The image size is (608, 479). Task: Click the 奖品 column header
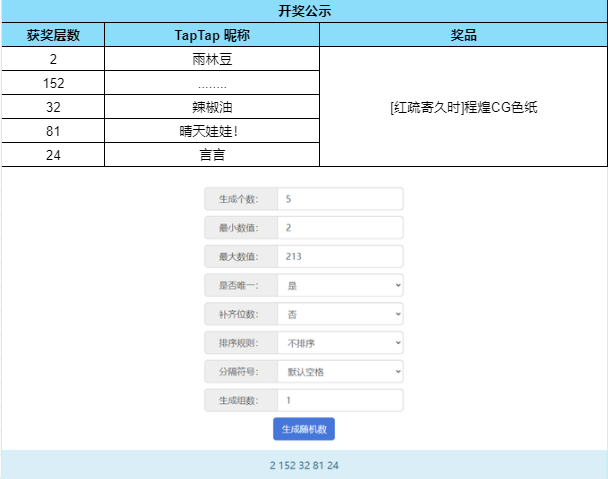click(463, 35)
